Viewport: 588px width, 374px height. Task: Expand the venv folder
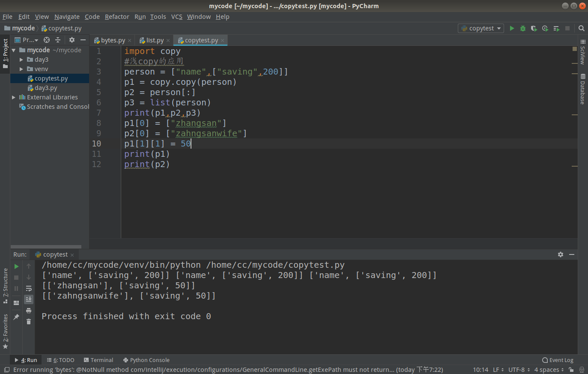[21, 69]
